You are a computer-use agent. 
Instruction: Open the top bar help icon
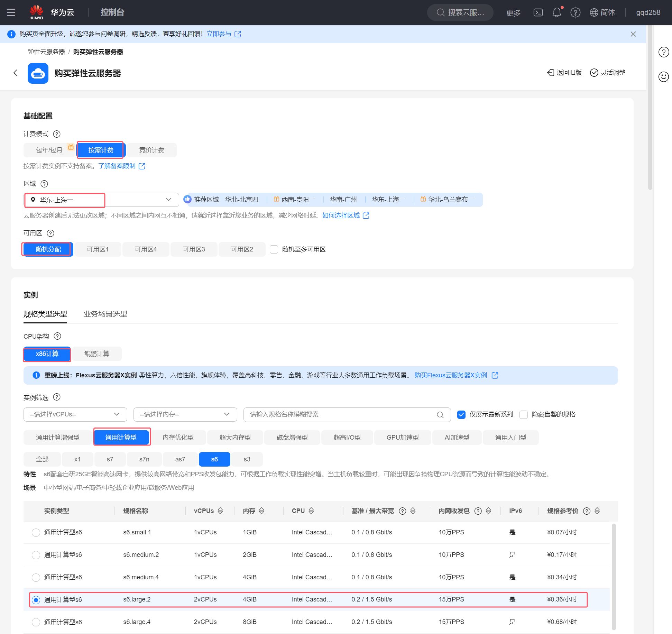575,12
